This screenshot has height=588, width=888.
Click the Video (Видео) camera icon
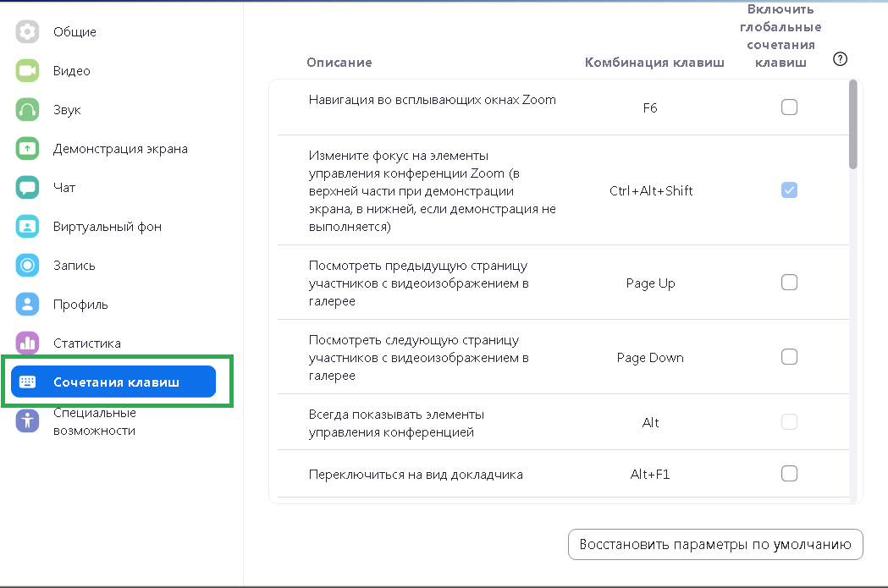click(27, 71)
